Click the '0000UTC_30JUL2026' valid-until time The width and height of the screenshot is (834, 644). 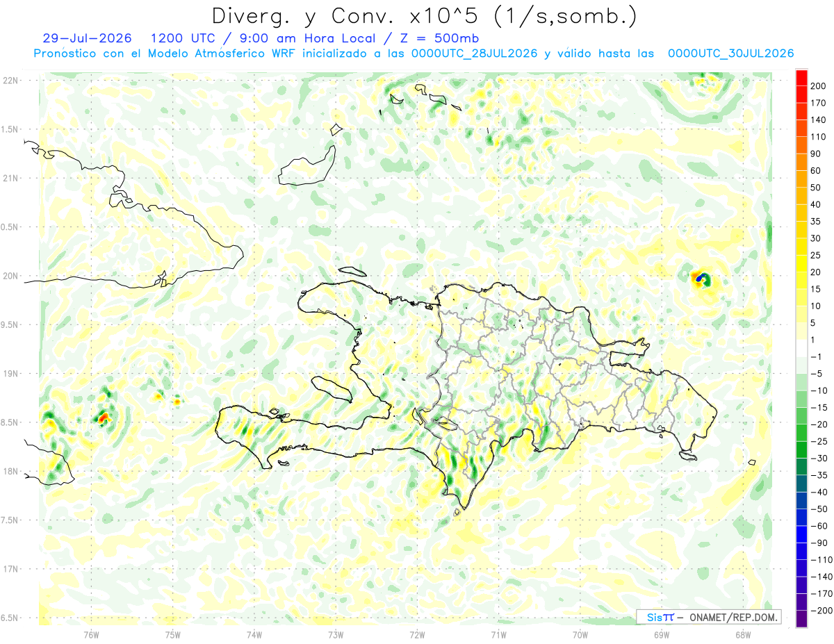(x=730, y=53)
